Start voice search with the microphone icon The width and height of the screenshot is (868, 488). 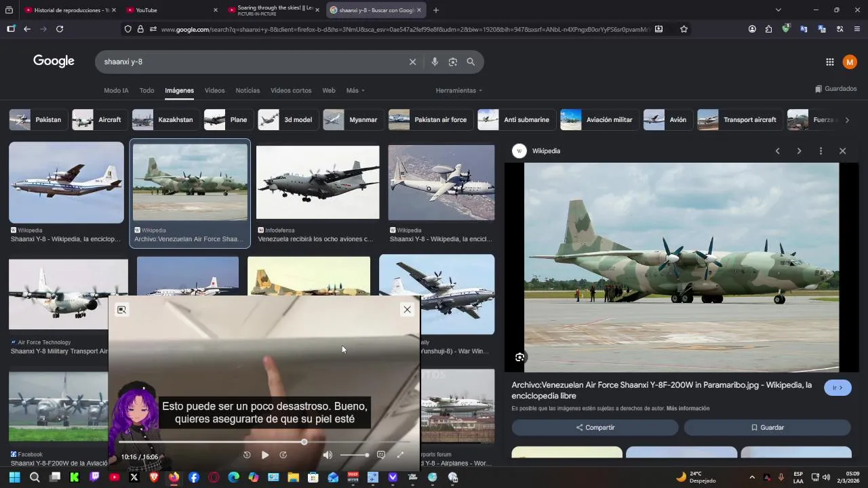pos(435,62)
